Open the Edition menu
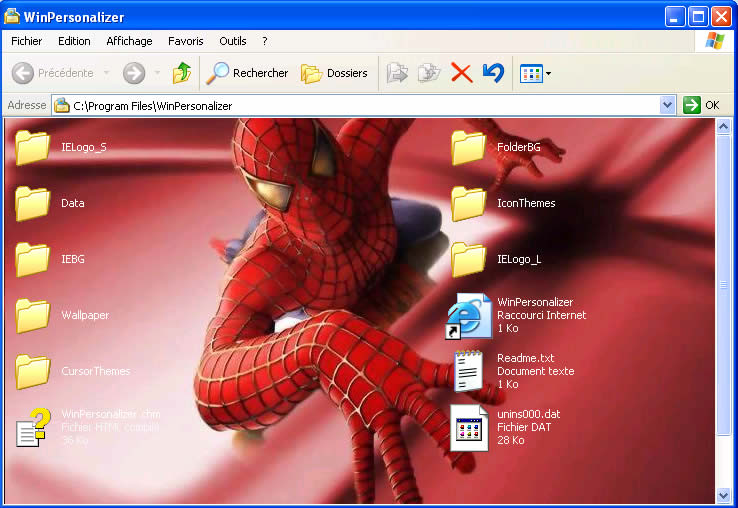This screenshot has width=738, height=508. tap(74, 41)
